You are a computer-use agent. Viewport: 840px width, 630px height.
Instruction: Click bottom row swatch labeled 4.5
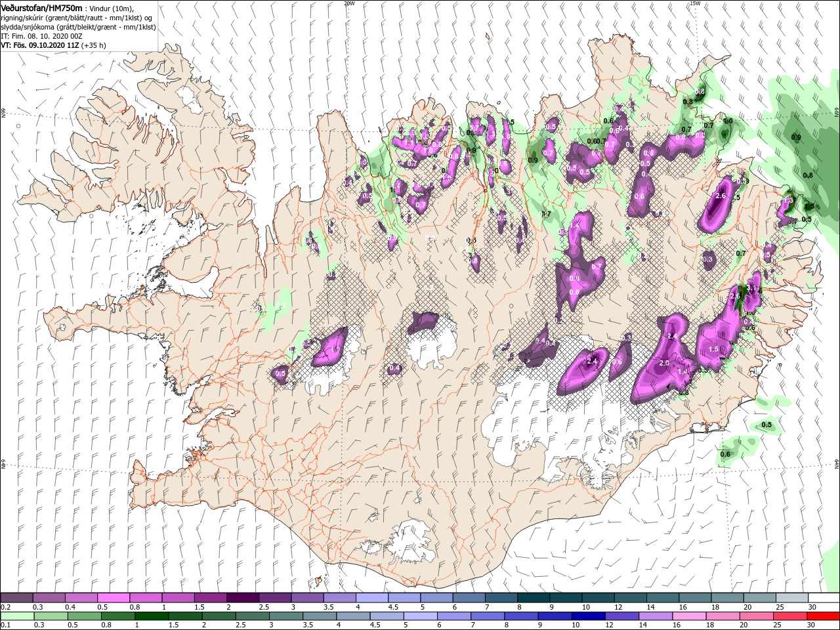tap(386, 616)
